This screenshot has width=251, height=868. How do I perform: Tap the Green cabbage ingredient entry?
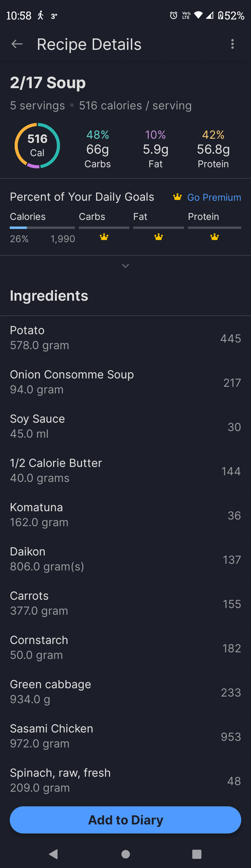coord(125,692)
